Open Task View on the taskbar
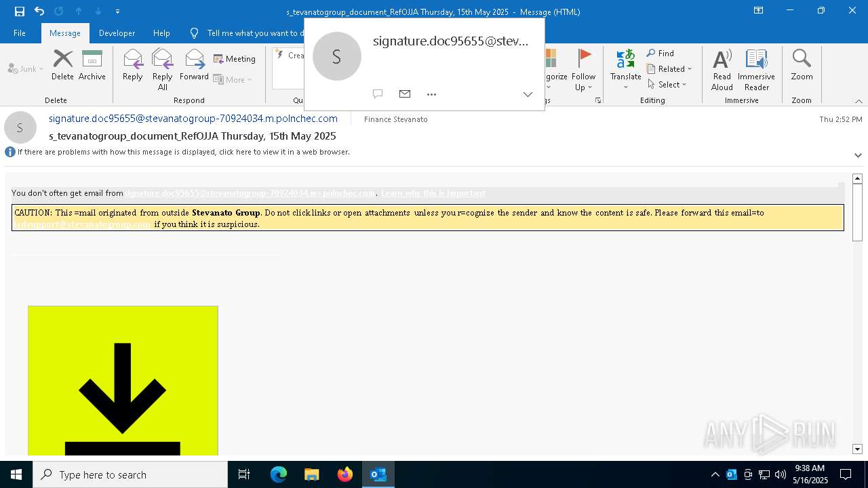This screenshot has width=868, height=488. coord(244,474)
